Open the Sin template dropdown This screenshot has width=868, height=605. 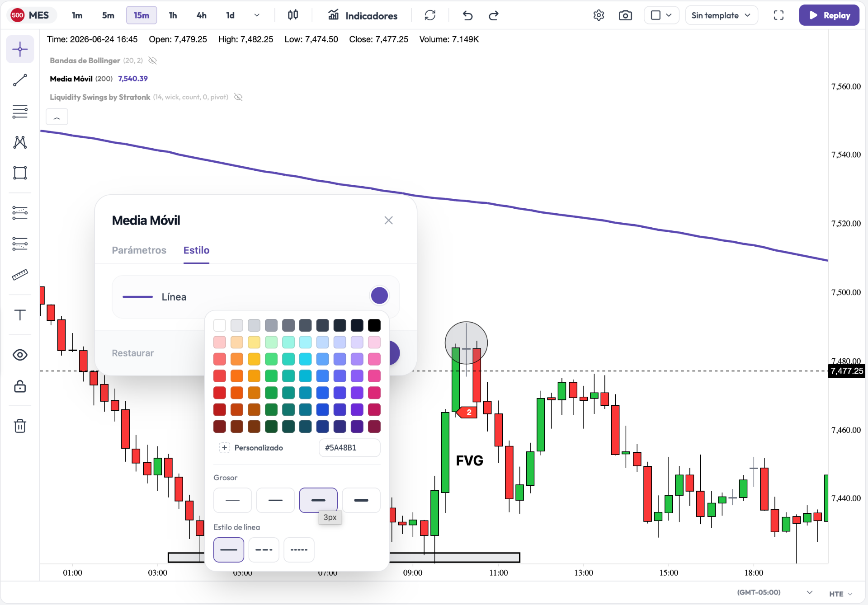click(x=721, y=15)
